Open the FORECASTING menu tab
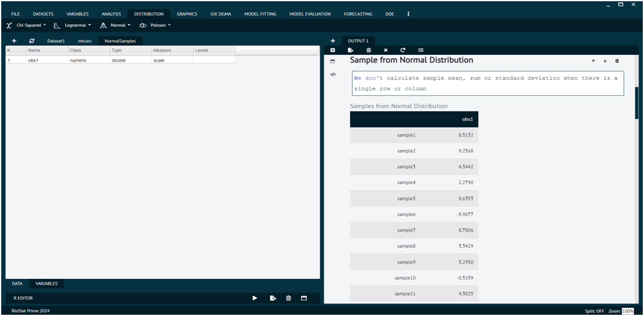The image size is (644, 316). pos(358,14)
